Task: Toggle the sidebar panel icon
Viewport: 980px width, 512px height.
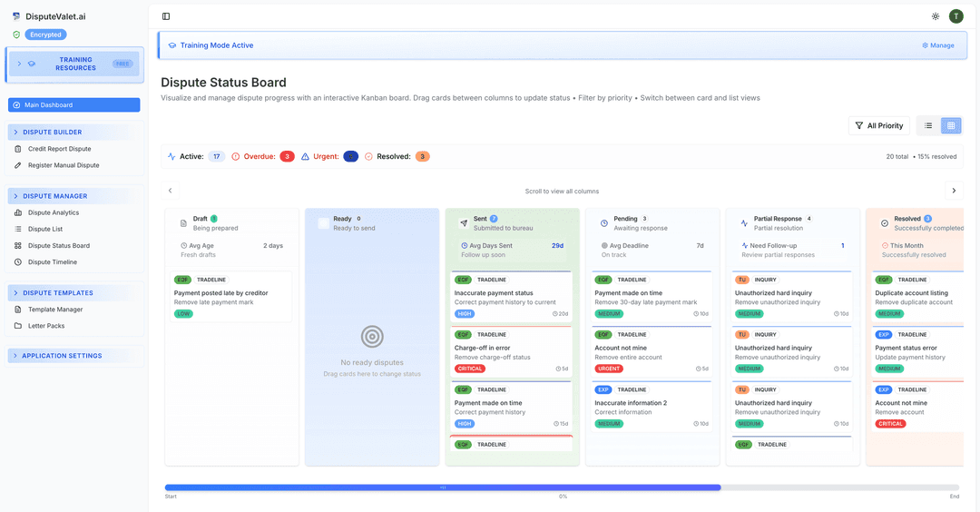Action: coord(166,16)
